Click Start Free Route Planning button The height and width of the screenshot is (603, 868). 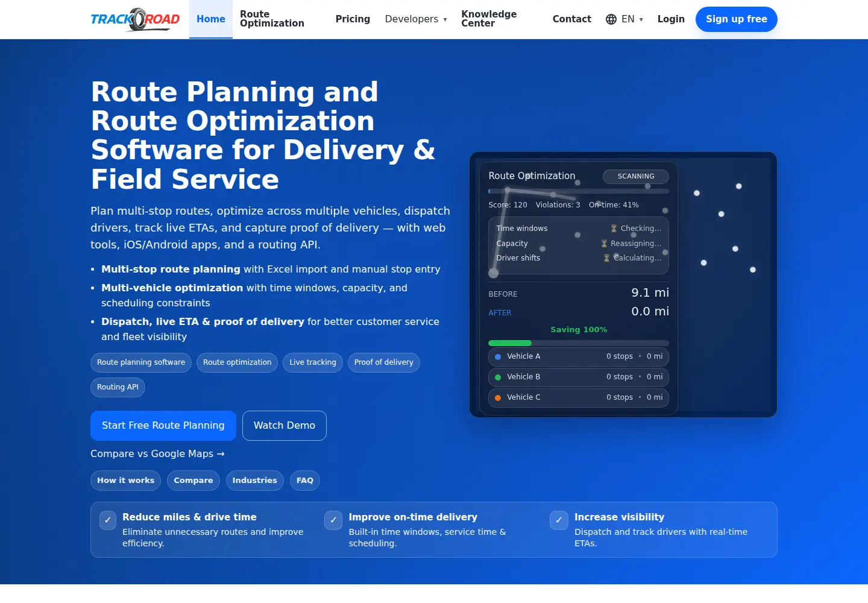163,426
